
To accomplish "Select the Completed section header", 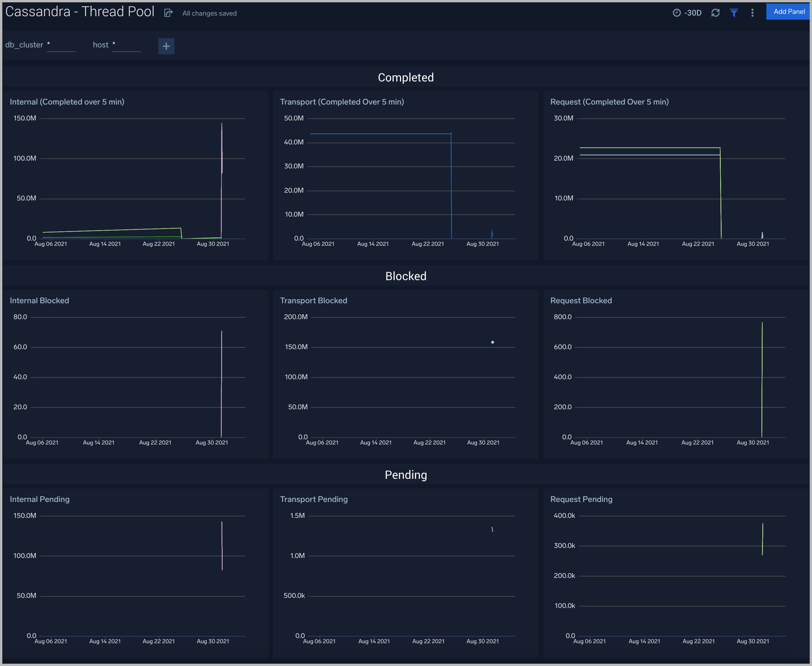I will (405, 77).
